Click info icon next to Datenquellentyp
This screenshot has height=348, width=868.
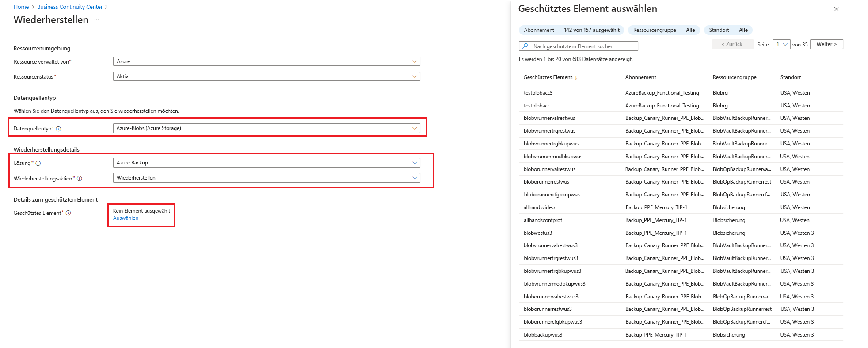point(58,129)
